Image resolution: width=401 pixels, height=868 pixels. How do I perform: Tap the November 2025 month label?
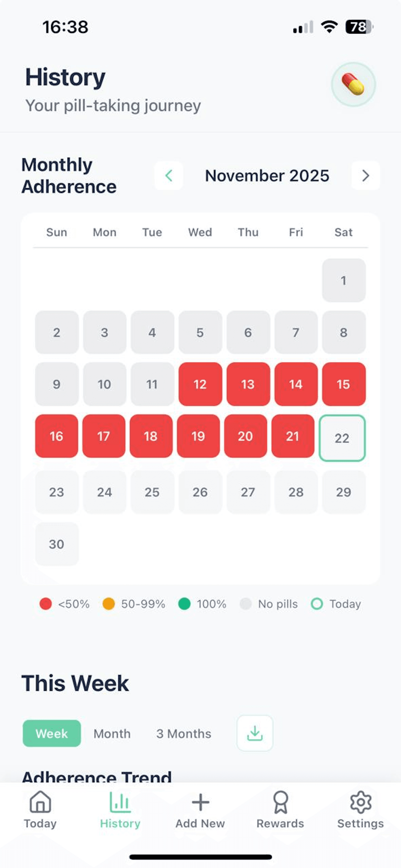(267, 176)
